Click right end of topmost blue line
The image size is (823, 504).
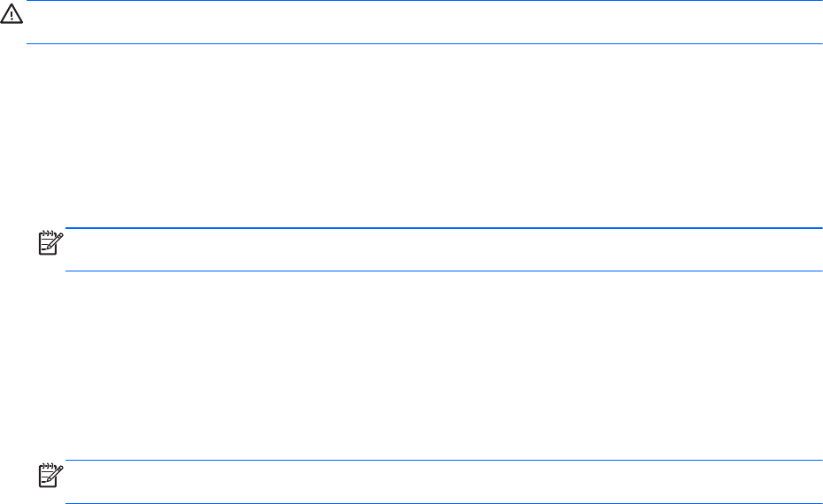pyautogui.click(x=821, y=1)
